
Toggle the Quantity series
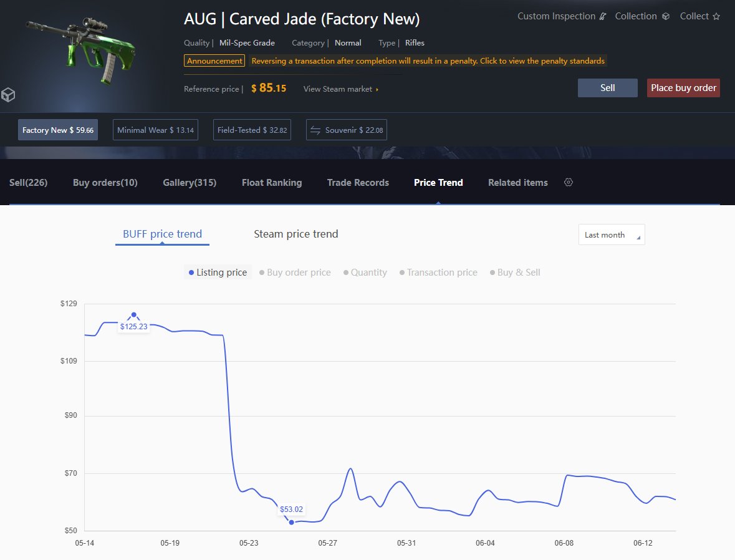point(365,273)
